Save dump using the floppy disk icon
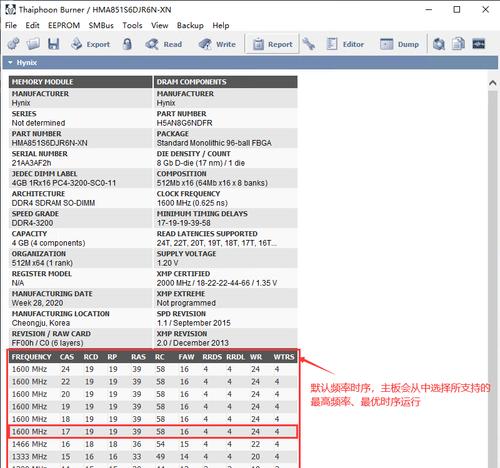Screen dimensions: 500x468 point(54,44)
